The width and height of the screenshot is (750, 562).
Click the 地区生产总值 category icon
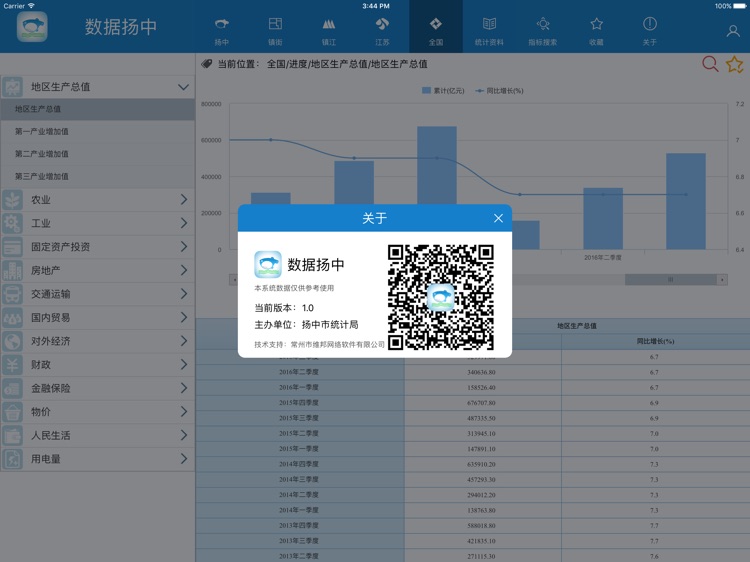click(x=12, y=87)
